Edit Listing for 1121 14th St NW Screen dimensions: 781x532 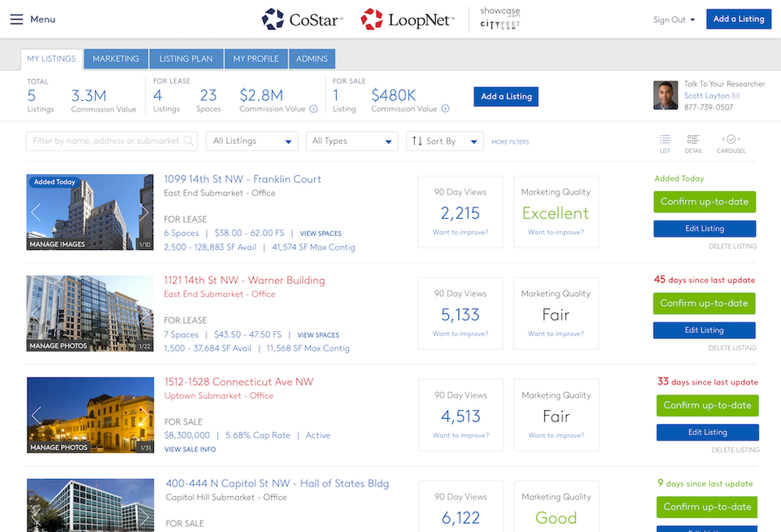(x=704, y=330)
